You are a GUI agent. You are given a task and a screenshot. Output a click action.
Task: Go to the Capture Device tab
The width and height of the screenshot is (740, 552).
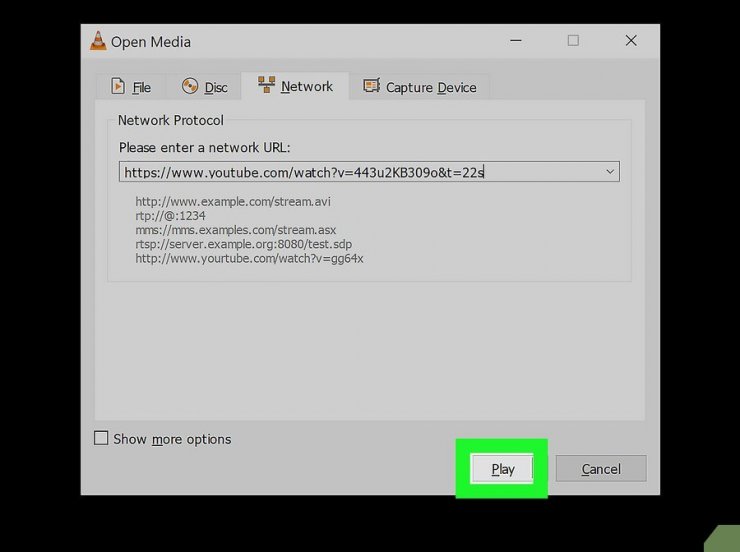tap(431, 88)
